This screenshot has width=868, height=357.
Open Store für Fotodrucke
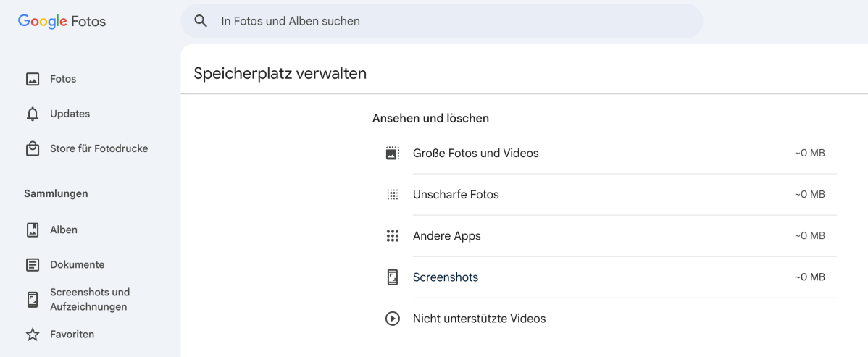[x=99, y=149]
